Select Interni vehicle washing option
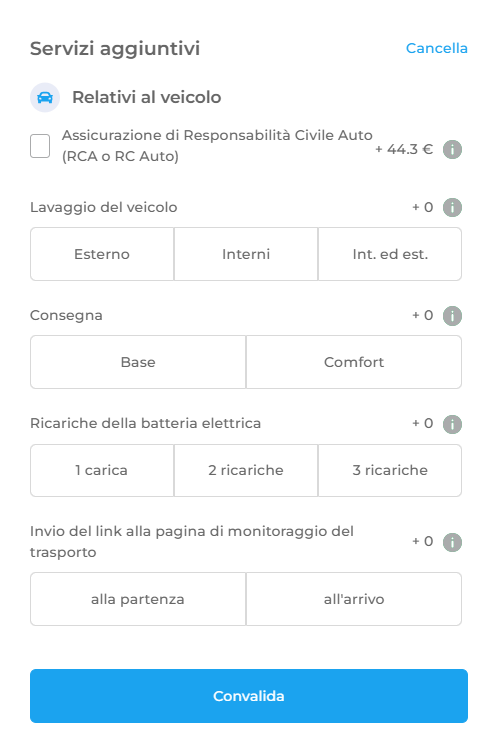The height and width of the screenshot is (738, 503). tap(246, 254)
